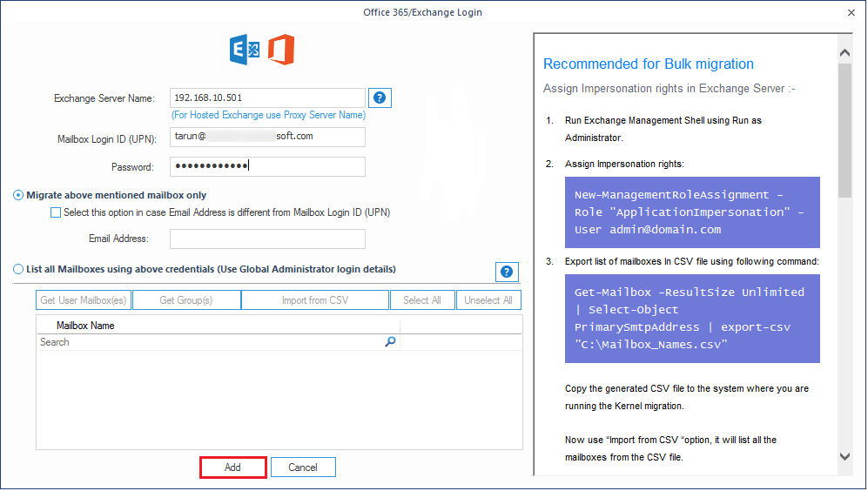
Task: Click the Office 365 logo icon
Action: tap(281, 50)
